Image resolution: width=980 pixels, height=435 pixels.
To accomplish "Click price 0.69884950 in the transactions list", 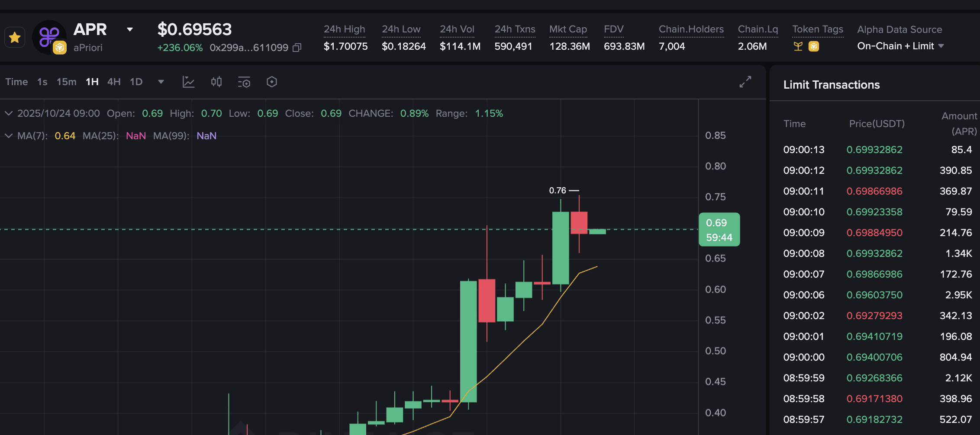I will coord(874,233).
